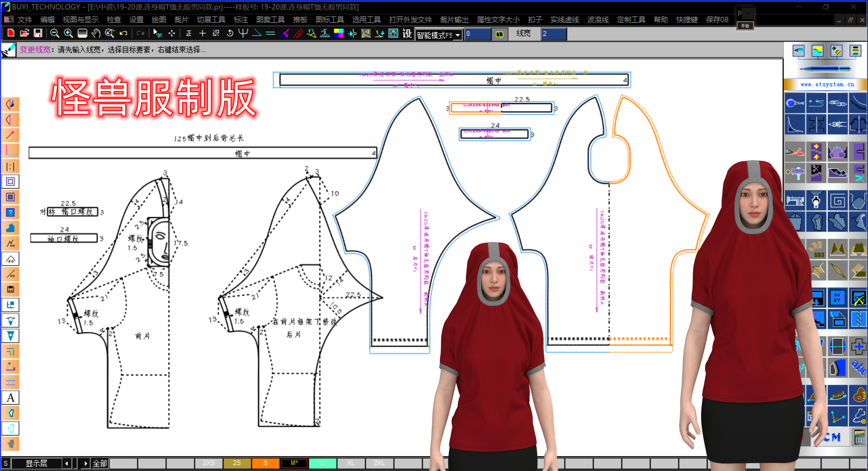Open the 推板 menu

300,20
